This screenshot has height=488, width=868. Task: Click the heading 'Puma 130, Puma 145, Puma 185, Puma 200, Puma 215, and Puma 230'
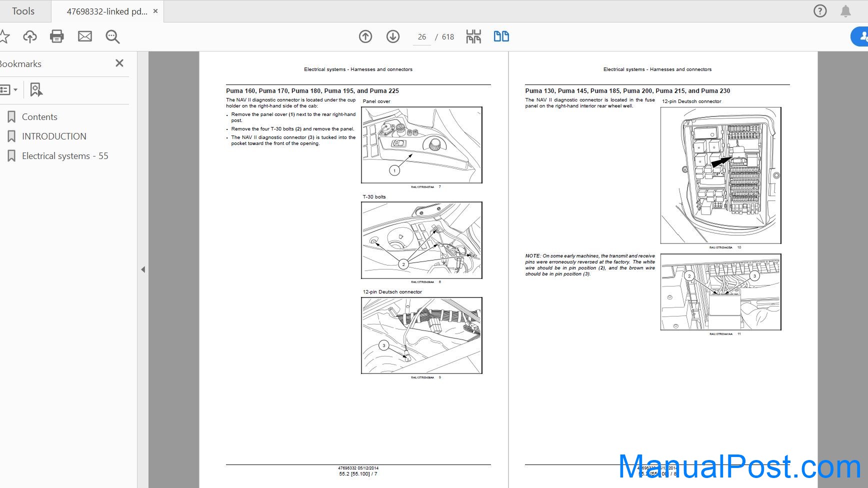[627, 91]
